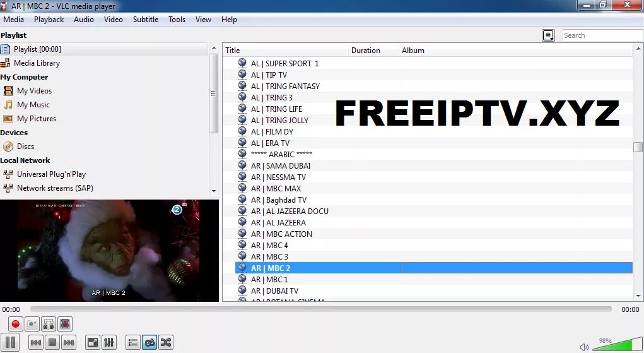Open the Video menu
The height and width of the screenshot is (353, 644).
tap(114, 20)
